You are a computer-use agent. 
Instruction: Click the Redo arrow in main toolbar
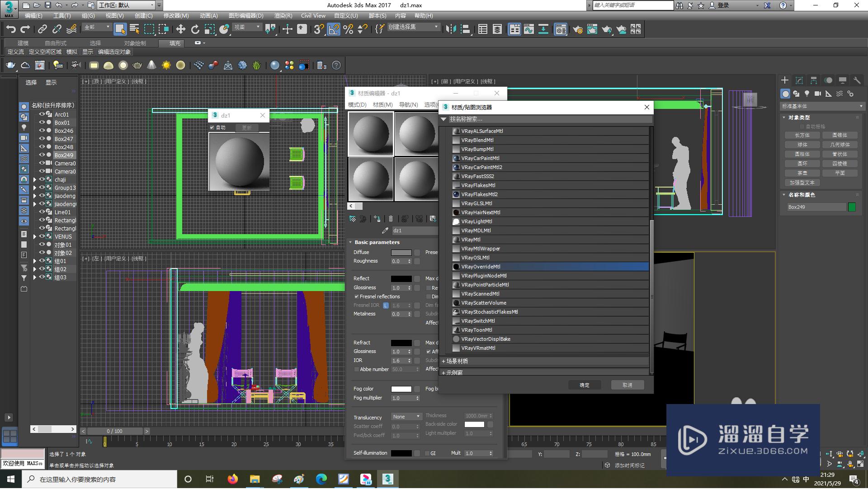tap(25, 29)
